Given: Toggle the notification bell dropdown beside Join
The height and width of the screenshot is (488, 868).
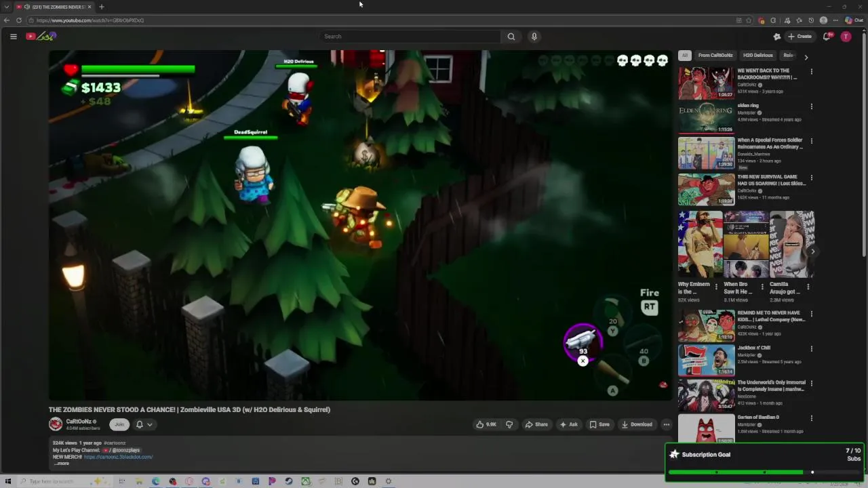Looking at the screenshot, I should click(144, 424).
